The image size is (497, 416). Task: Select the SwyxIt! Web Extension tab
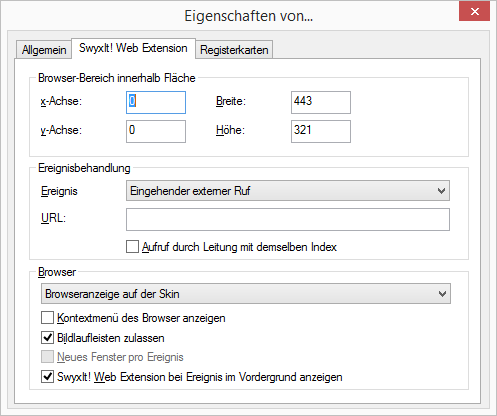133,48
